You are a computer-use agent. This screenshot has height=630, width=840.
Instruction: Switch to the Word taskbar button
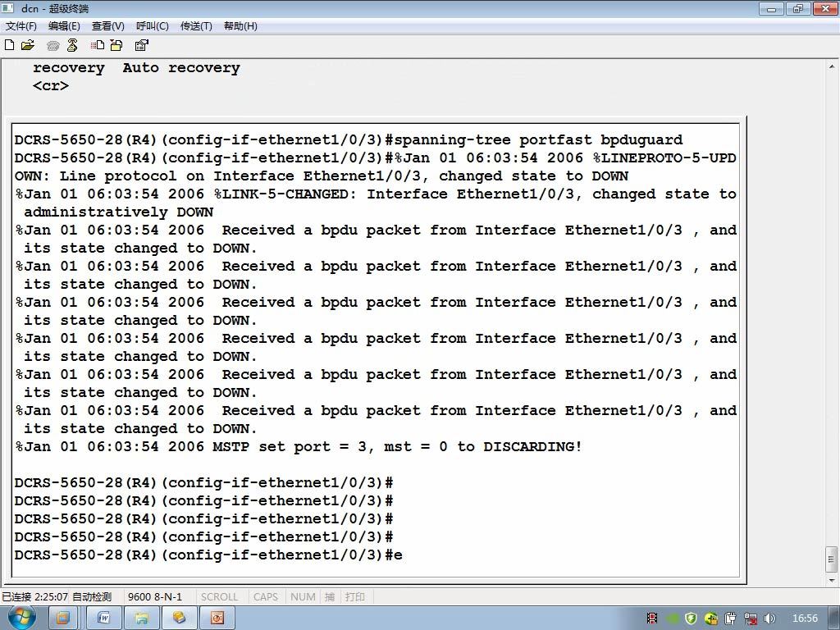pyautogui.click(x=104, y=619)
